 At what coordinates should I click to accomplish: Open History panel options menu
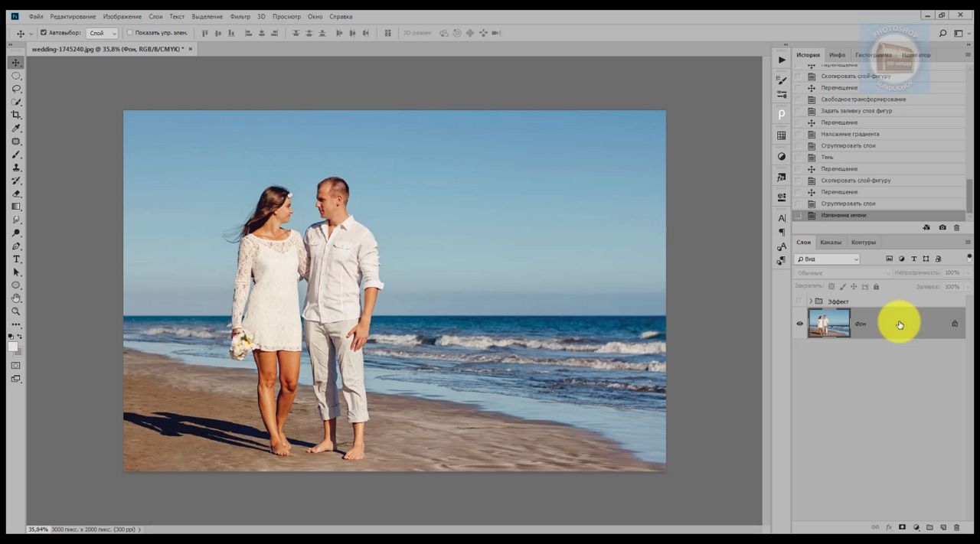click(968, 55)
